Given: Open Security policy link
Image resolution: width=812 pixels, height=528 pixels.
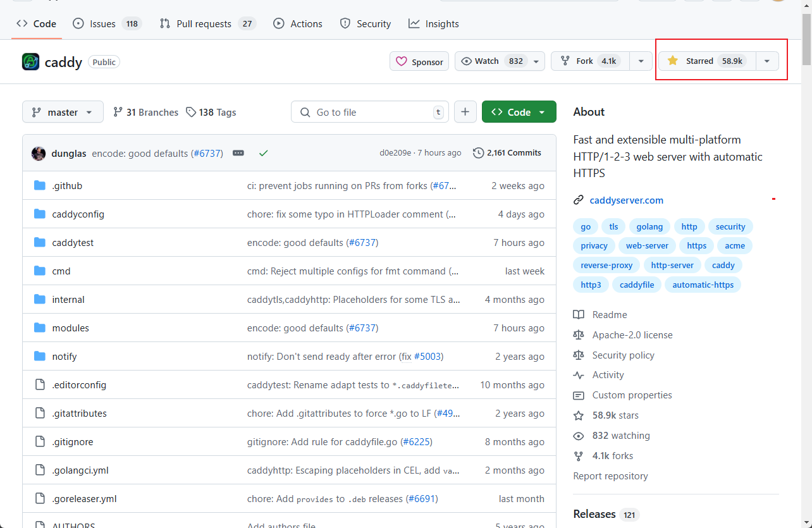Looking at the screenshot, I should [613, 355].
